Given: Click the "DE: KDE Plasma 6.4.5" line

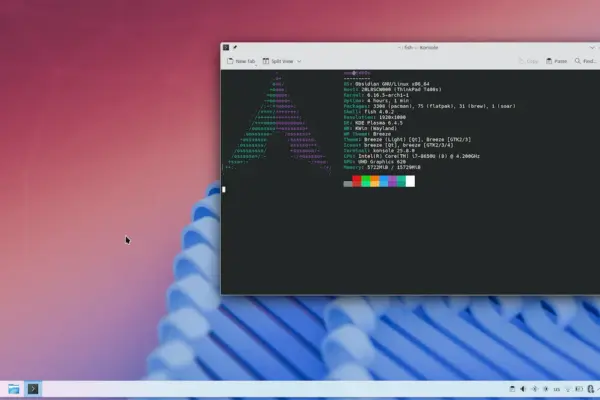Looking at the screenshot, I should tap(373, 123).
